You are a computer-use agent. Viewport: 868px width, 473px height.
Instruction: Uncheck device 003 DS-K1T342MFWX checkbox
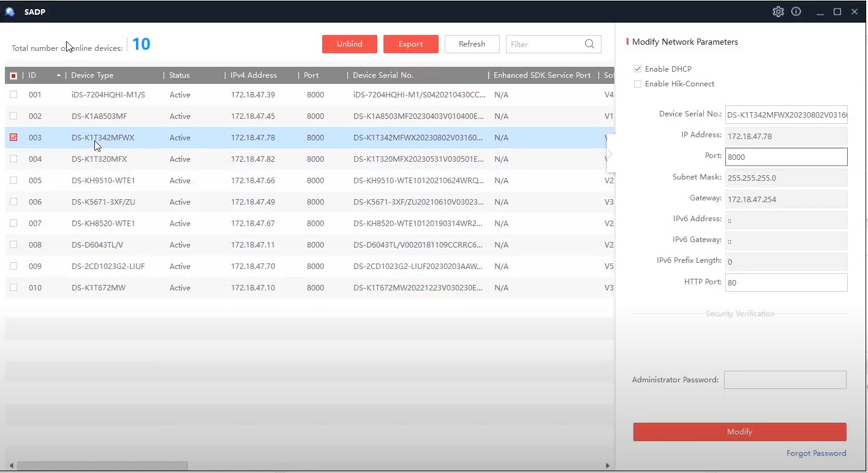click(13, 138)
